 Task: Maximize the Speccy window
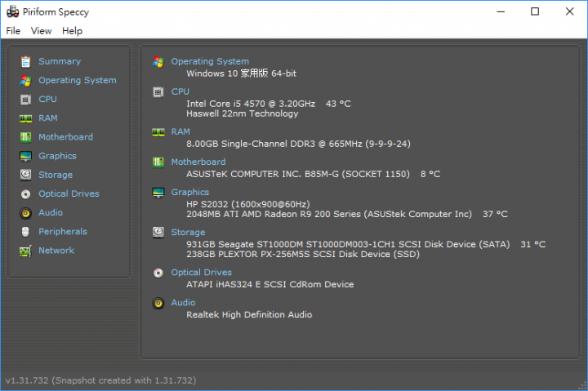click(535, 11)
